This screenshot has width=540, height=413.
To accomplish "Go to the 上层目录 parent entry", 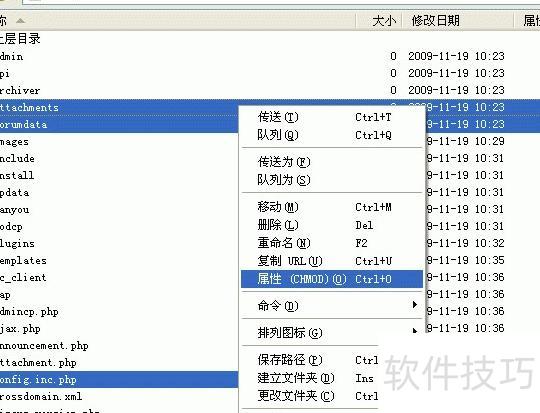I will (20, 39).
